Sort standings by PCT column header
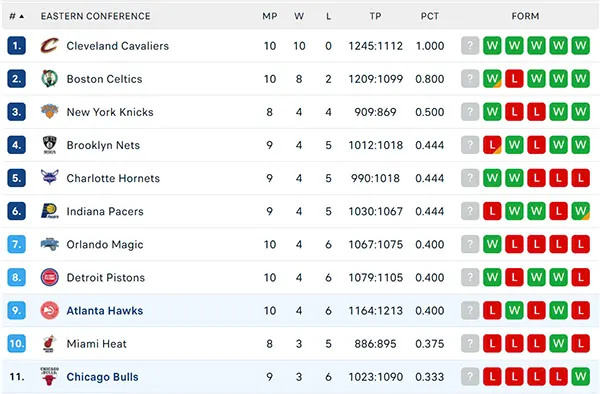Viewport: 600px width, 394px height. point(430,16)
